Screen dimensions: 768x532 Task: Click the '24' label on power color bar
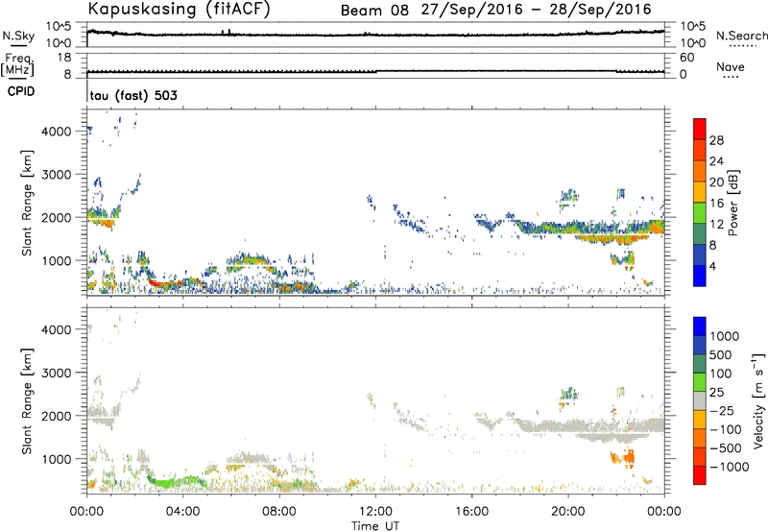716,161
